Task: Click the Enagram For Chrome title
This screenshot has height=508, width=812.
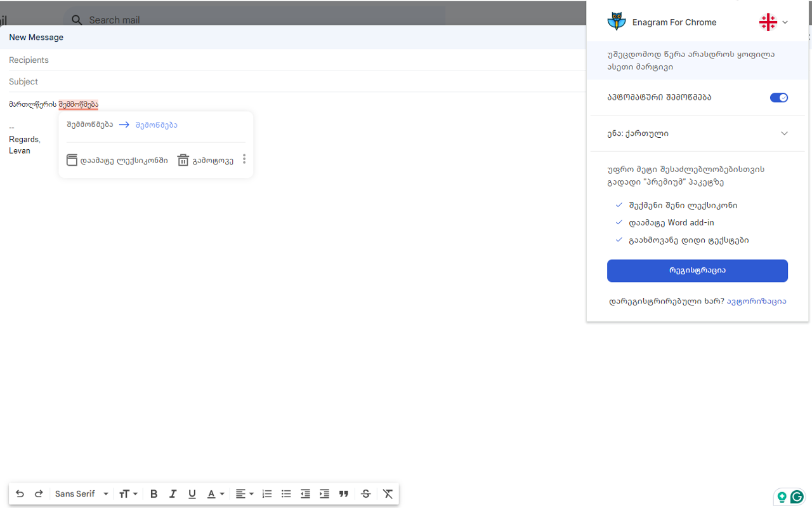Action: pos(674,22)
